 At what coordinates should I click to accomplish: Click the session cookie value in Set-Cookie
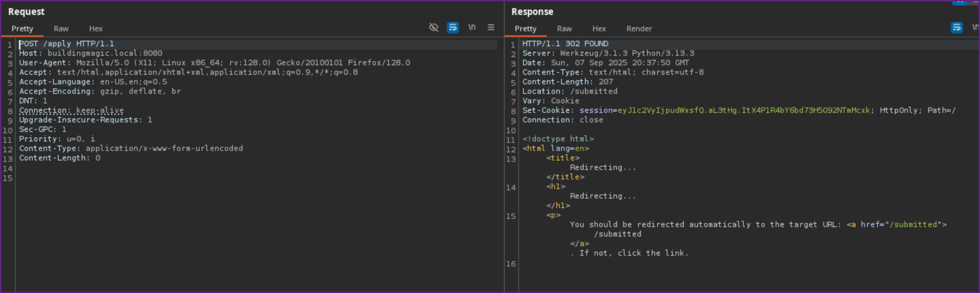point(743,111)
